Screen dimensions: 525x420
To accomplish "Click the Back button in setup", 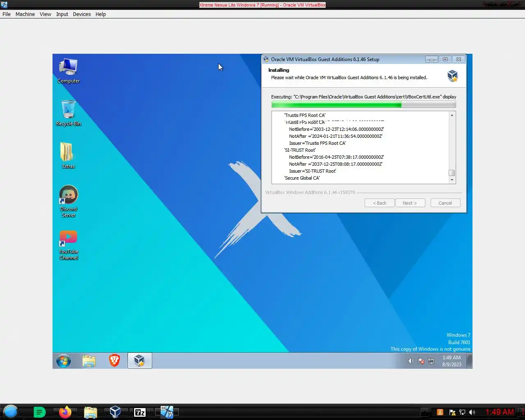I will [379, 203].
